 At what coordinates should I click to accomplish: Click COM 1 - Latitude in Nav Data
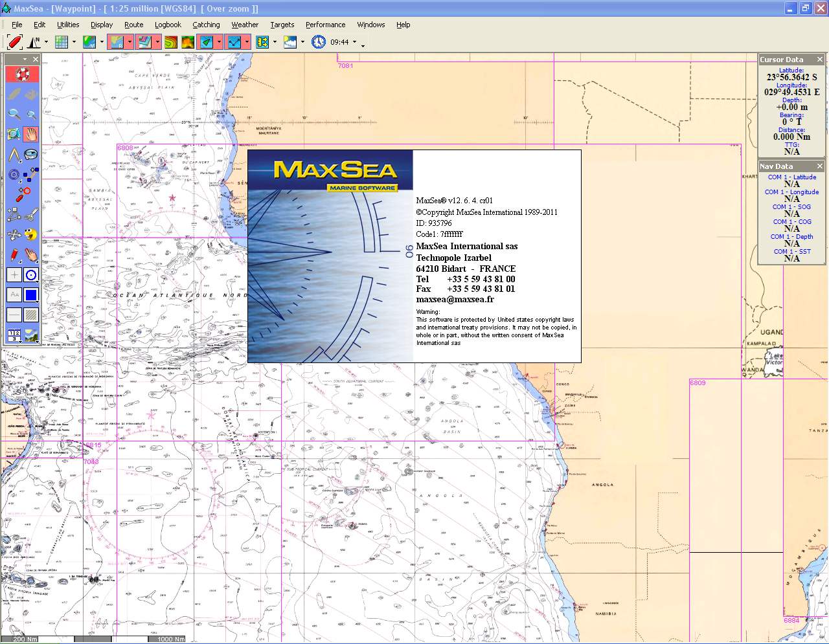(791, 177)
